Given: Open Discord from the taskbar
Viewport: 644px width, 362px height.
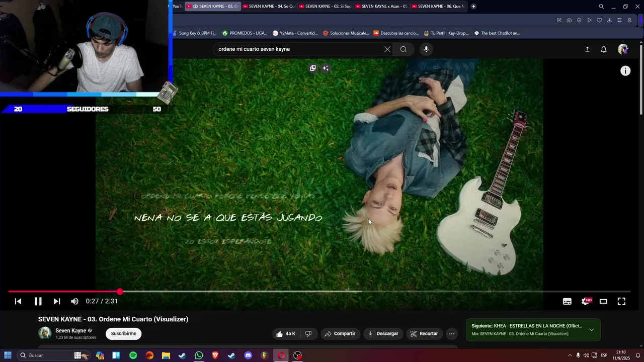Looking at the screenshot, I should coord(248,355).
